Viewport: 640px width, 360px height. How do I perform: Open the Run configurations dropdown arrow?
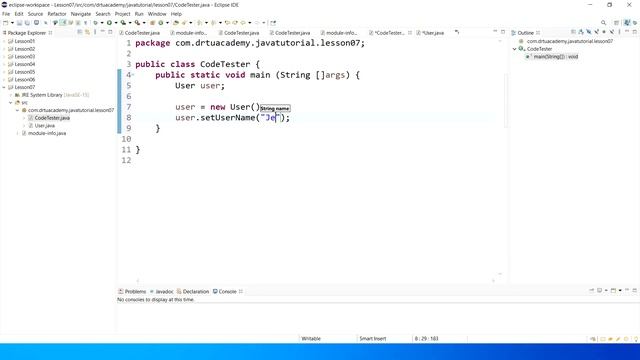pos(116,23)
